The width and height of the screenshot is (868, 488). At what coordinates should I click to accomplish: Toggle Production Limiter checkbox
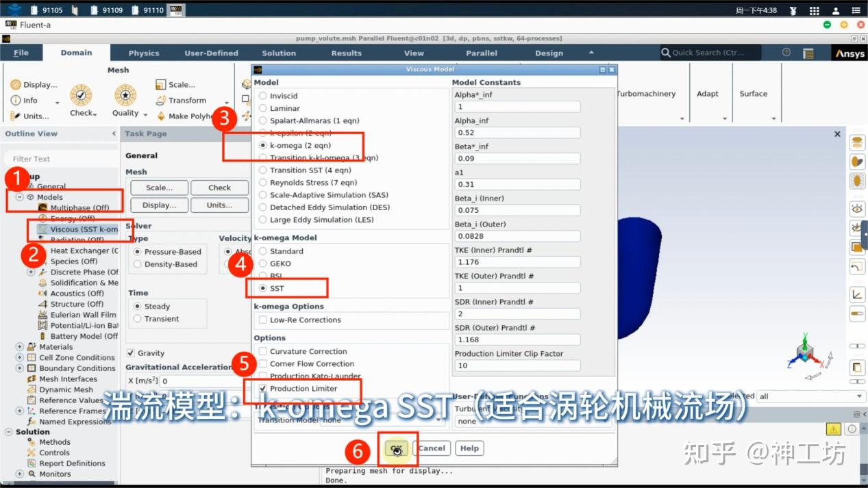click(x=263, y=388)
